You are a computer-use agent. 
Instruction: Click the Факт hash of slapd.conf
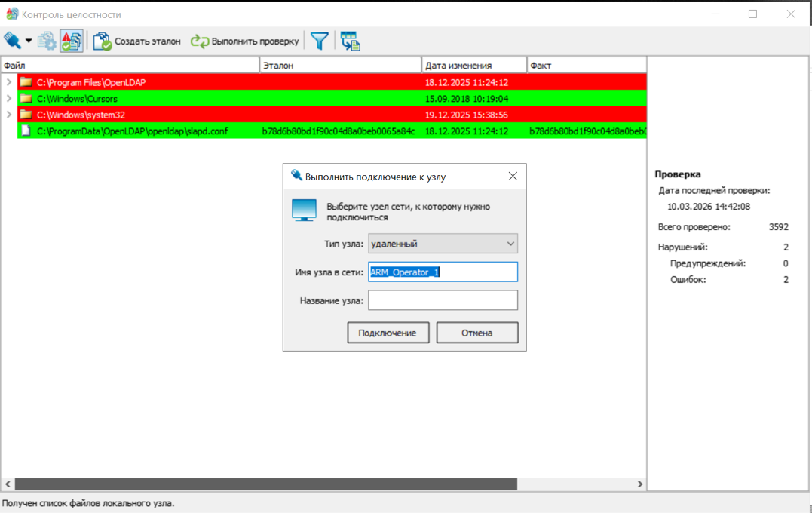click(x=587, y=131)
